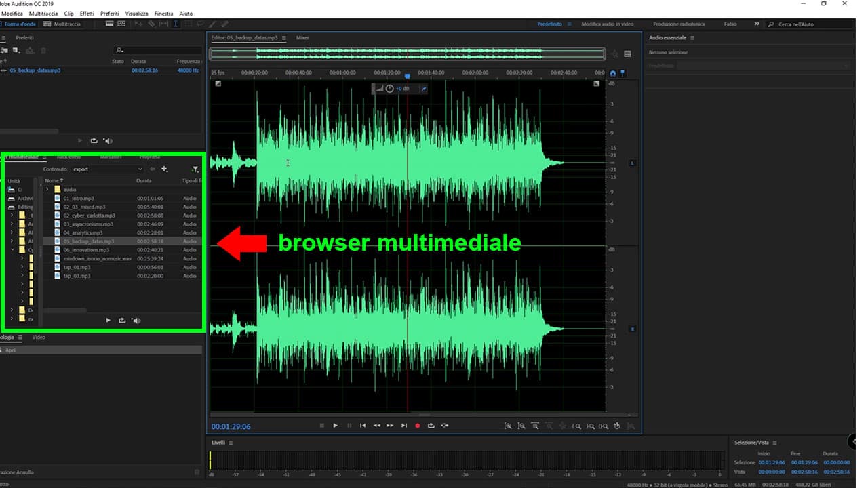Start playback with the editor Play button
This screenshot has height=488, width=868.
(335, 426)
